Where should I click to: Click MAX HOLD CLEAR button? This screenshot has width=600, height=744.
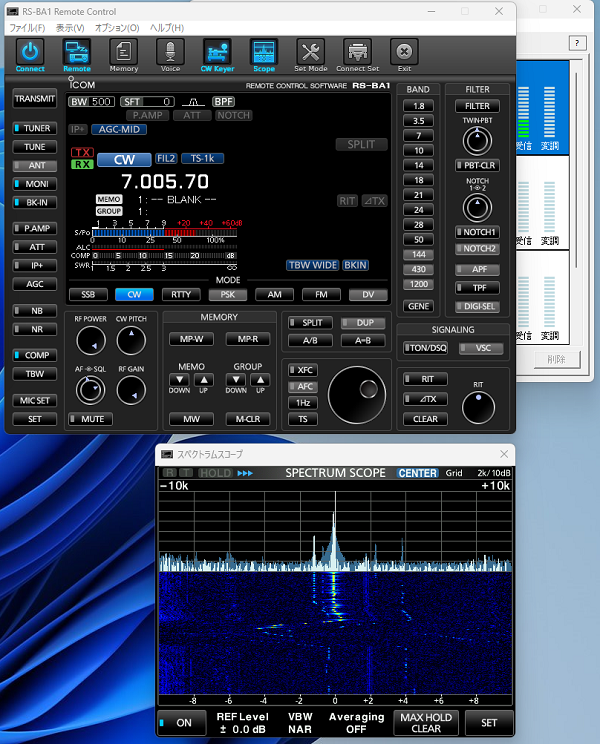coord(426,723)
